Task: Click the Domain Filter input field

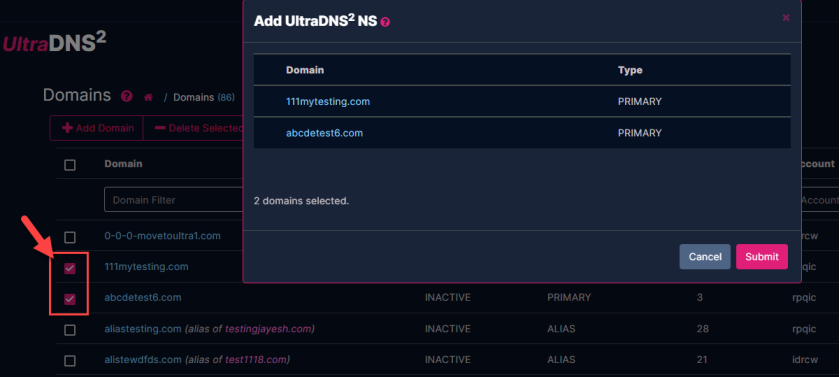Action: (174, 200)
